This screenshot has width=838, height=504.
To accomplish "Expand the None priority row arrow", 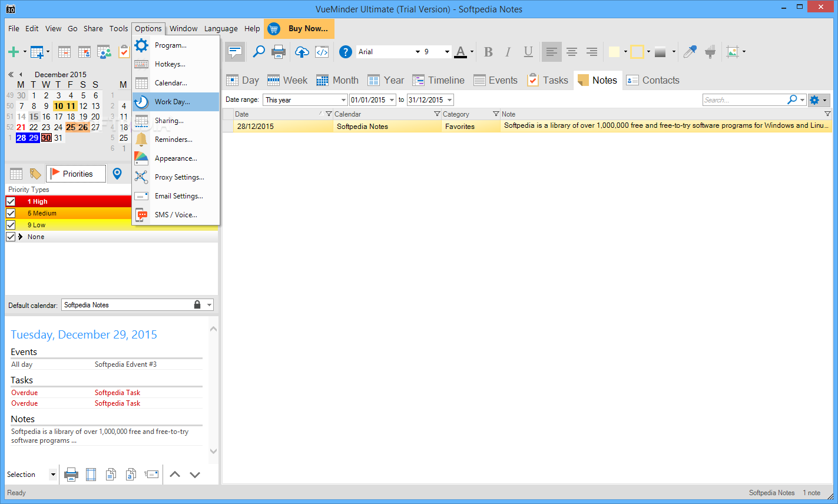I will (21, 237).
